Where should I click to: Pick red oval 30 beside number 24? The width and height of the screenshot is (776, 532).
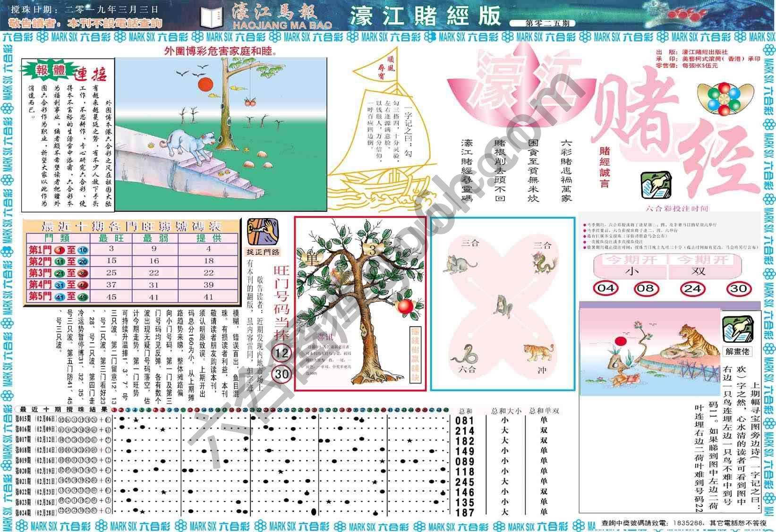739,288
